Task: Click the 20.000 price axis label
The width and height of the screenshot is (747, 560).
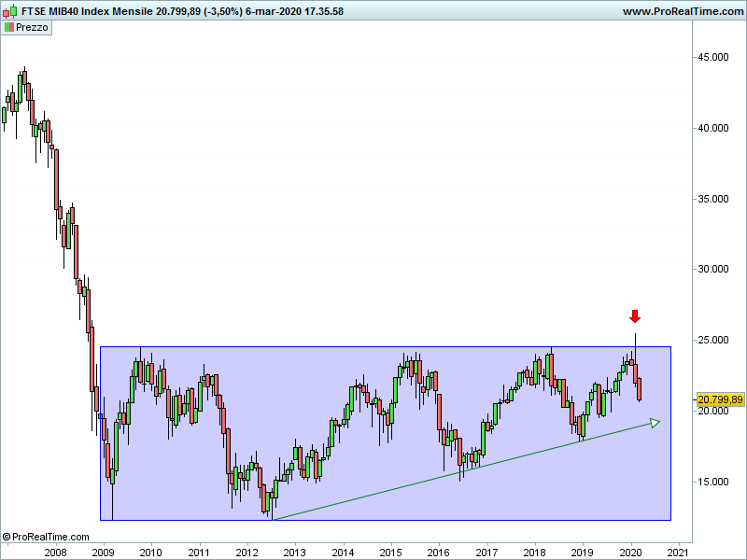Action: (713, 411)
